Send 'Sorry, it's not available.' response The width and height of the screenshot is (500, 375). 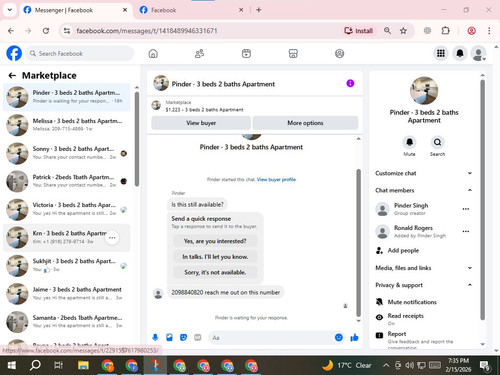coord(215,272)
